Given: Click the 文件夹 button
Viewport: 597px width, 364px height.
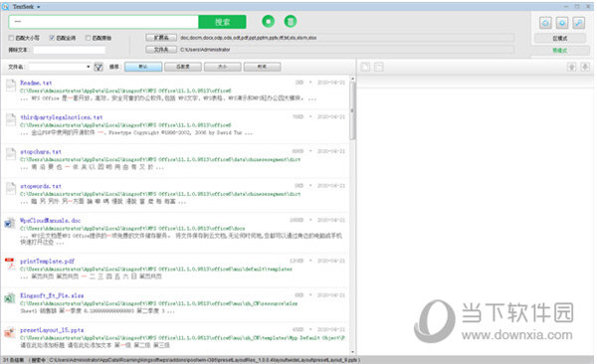Looking at the screenshot, I should [161, 50].
